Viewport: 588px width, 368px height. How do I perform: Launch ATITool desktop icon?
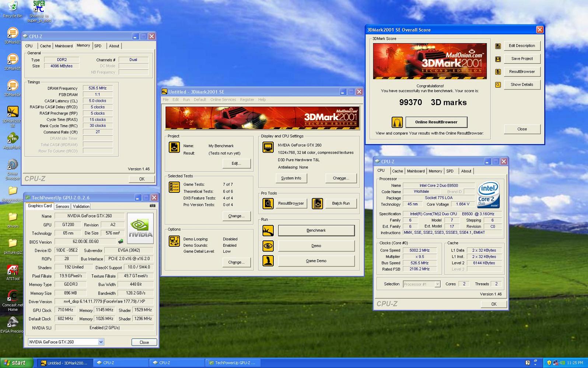[x=13, y=272]
